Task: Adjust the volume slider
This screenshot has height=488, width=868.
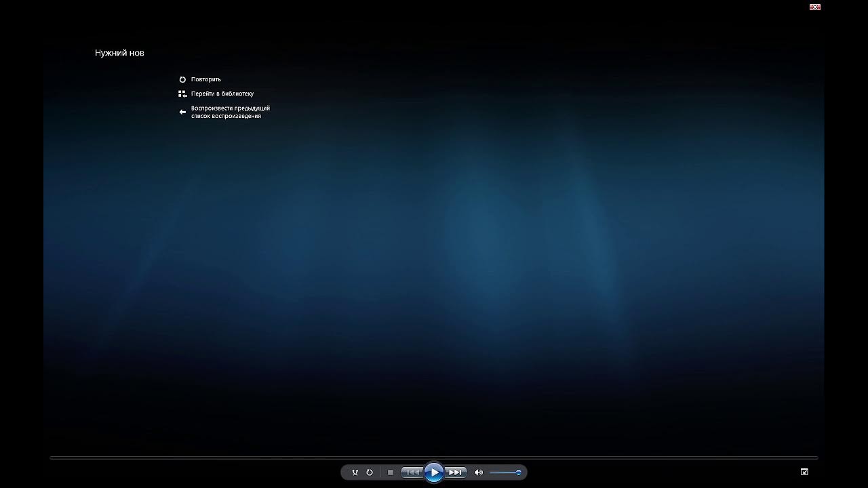Action: pos(505,472)
